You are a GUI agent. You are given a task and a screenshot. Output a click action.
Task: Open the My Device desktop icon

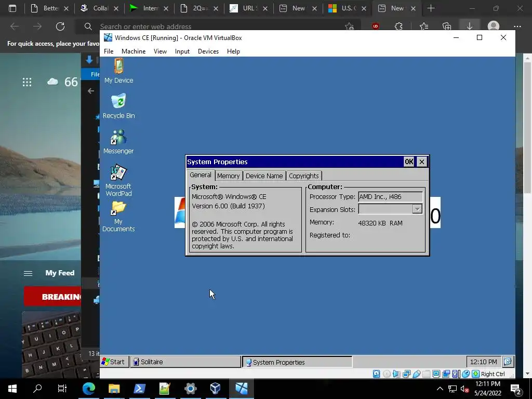[x=118, y=71]
